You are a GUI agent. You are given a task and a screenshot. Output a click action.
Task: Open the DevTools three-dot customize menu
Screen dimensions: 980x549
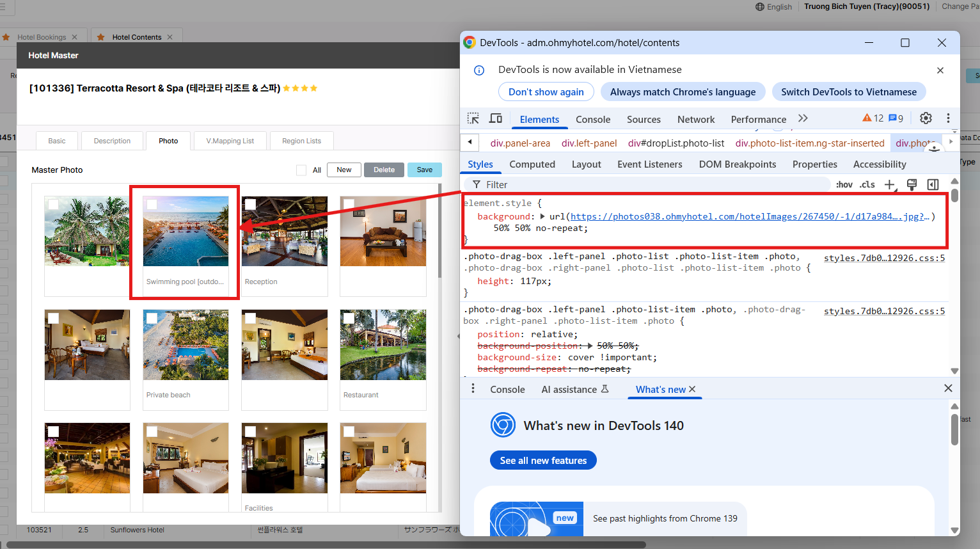point(948,118)
